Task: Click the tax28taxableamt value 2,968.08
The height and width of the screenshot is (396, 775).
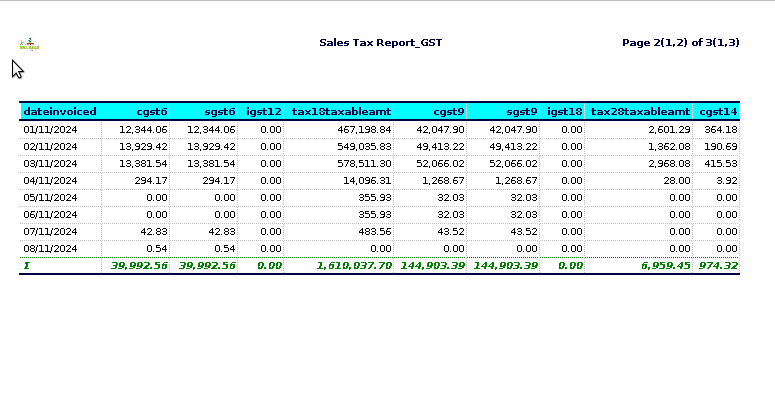Action: click(669, 164)
